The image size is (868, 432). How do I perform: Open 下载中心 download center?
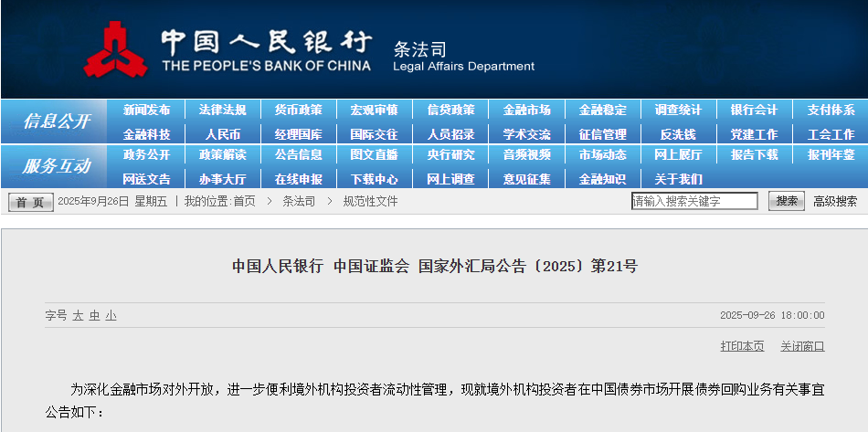[x=374, y=179]
